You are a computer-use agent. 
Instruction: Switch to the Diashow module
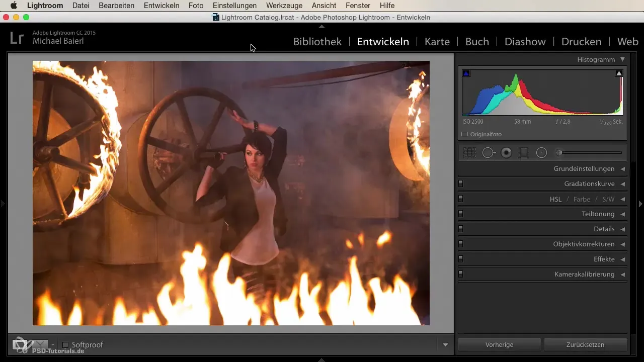(525, 42)
